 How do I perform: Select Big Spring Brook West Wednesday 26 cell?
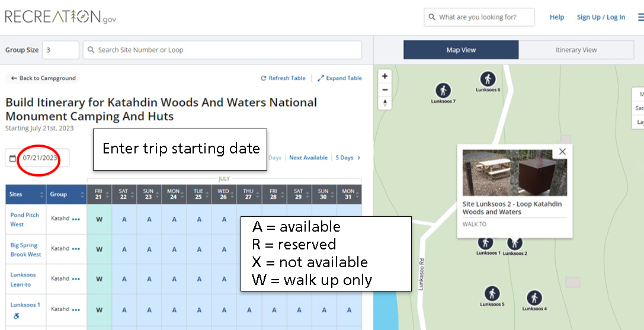225,249
